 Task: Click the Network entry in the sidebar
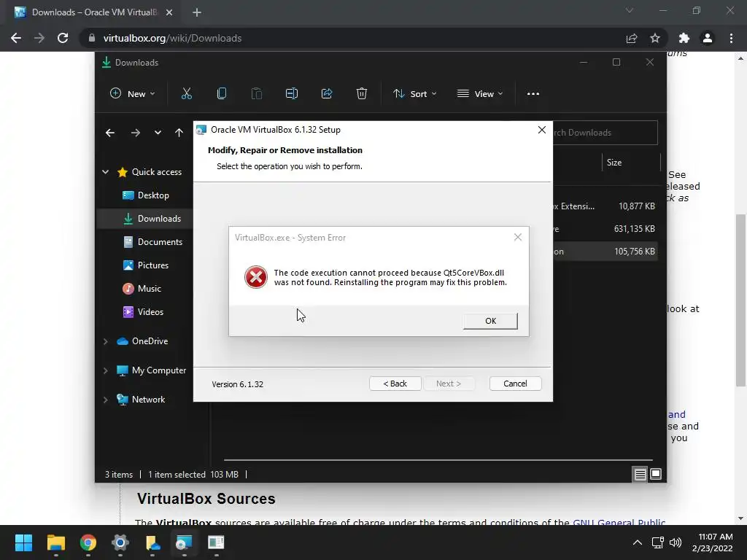141,400
